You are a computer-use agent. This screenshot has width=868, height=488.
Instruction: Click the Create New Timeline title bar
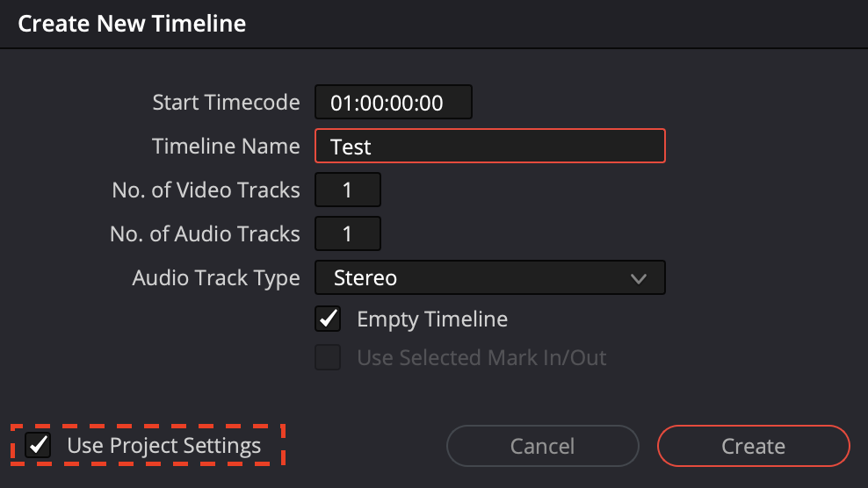coord(434,24)
